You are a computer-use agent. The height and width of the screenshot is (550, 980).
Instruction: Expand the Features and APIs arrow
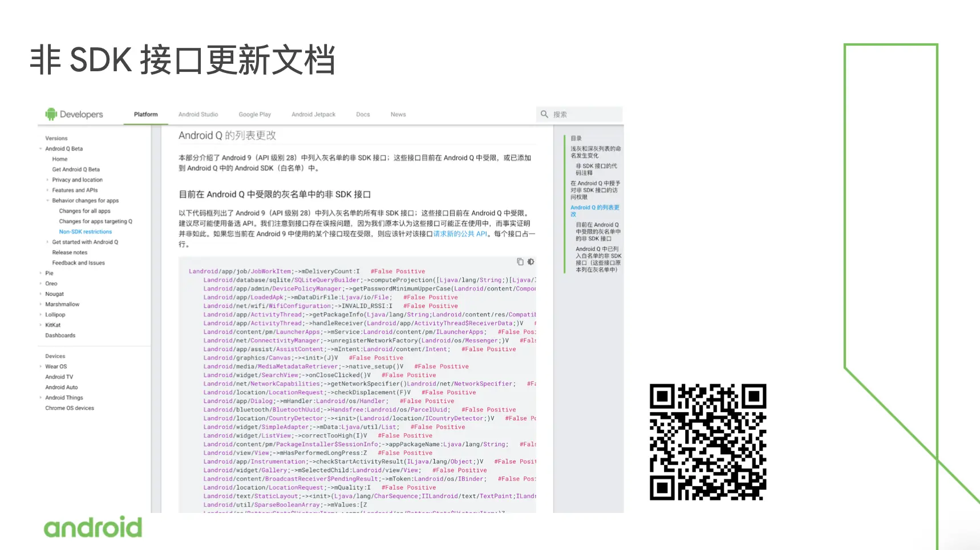pos(47,190)
